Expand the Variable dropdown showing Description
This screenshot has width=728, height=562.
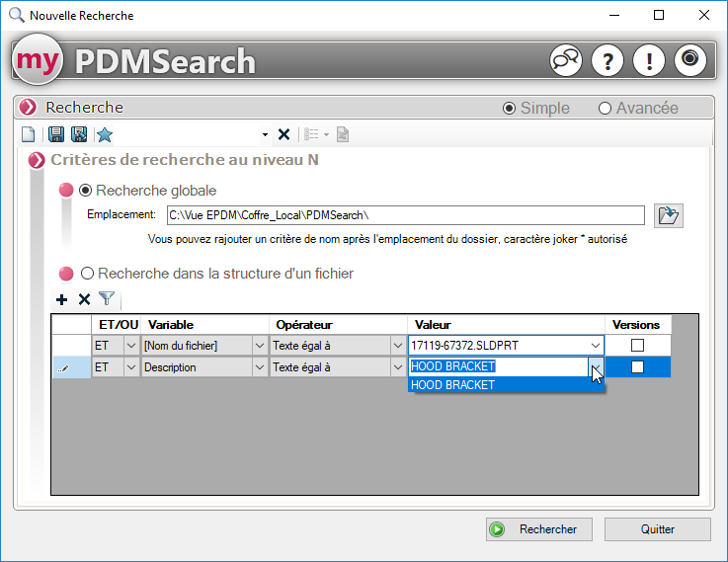(260, 367)
